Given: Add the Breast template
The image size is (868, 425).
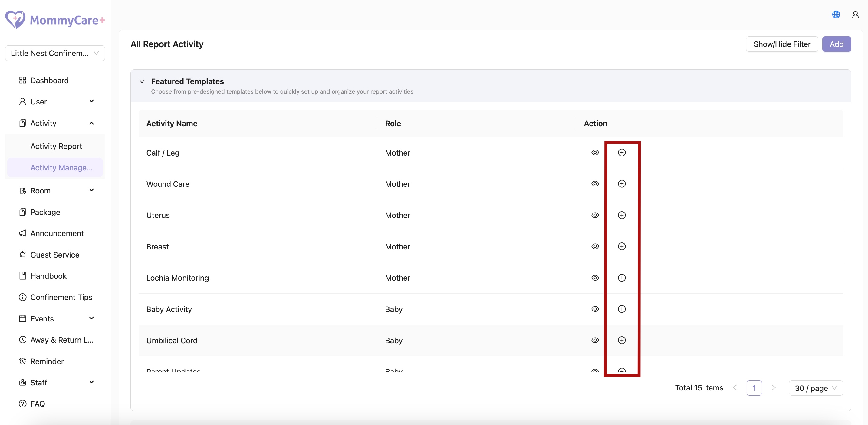Looking at the screenshot, I should pyautogui.click(x=622, y=246).
